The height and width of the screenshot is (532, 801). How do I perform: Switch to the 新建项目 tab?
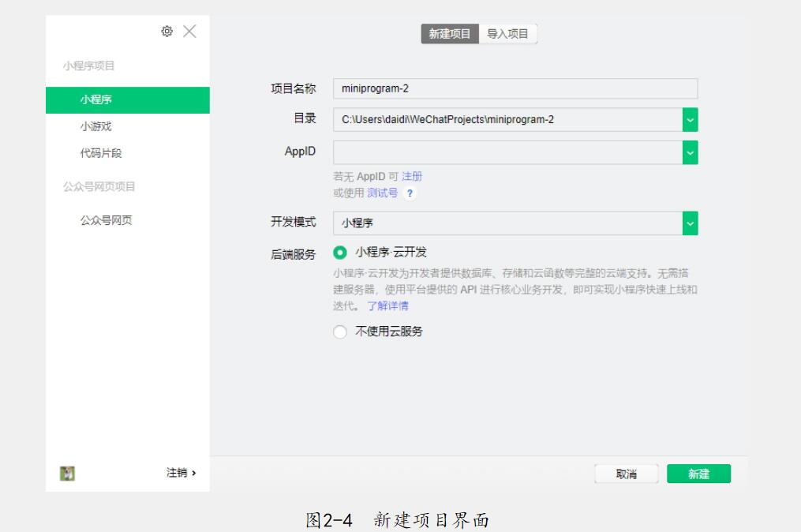[x=450, y=34]
